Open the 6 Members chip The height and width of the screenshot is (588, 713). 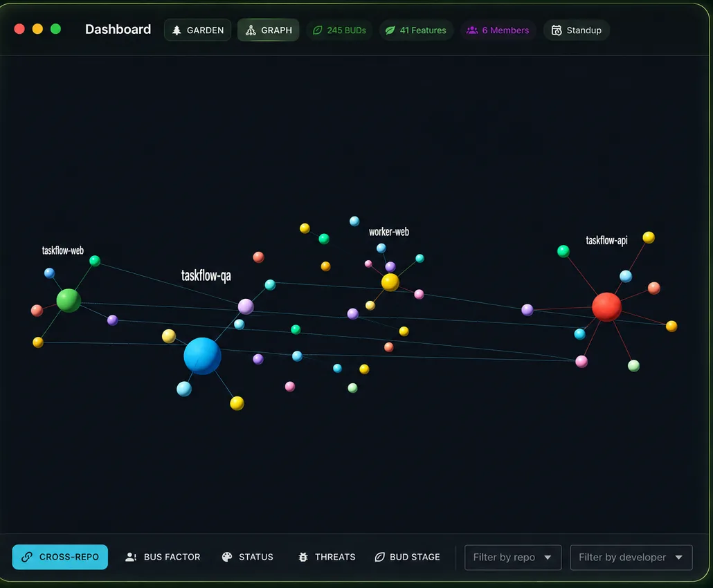click(498, 30)
